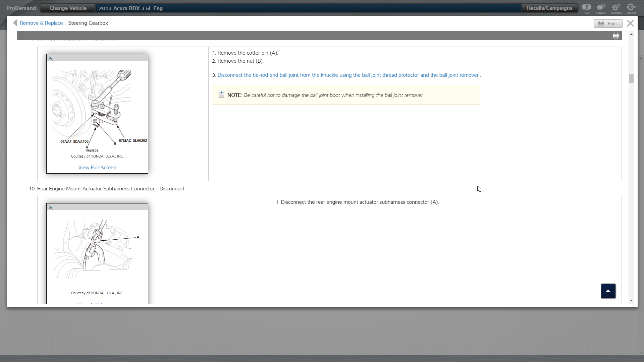Zoom the engine mount connector magnifier icon
Screen dimensions: 644x362
pyautogui.click(x=51, y=208)
